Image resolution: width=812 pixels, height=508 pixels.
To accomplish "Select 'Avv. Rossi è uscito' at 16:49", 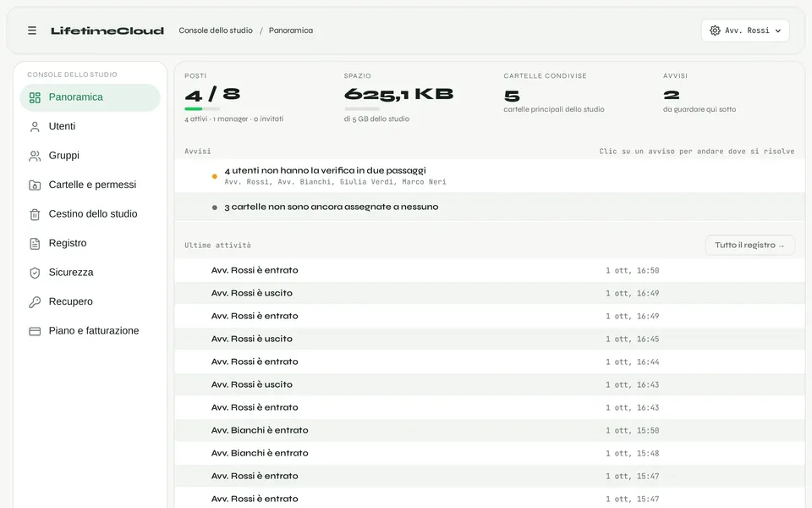I will [x=490, y=294].
